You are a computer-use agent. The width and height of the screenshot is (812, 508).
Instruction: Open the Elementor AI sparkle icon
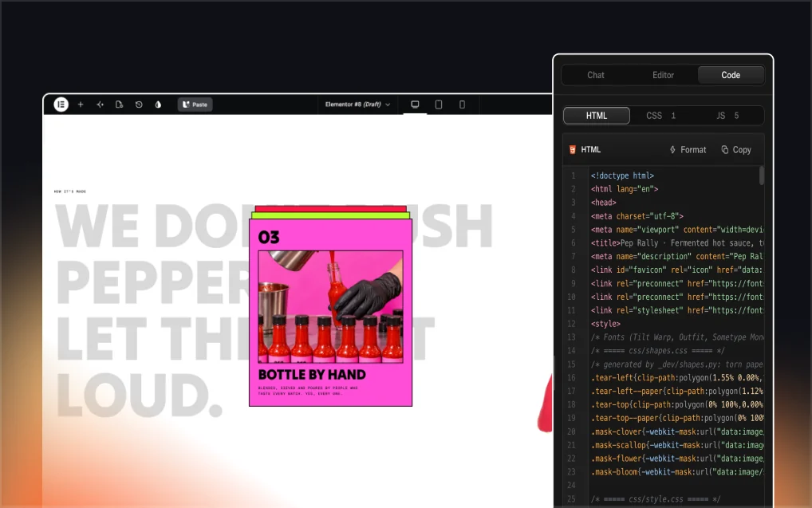click(100, 104)
